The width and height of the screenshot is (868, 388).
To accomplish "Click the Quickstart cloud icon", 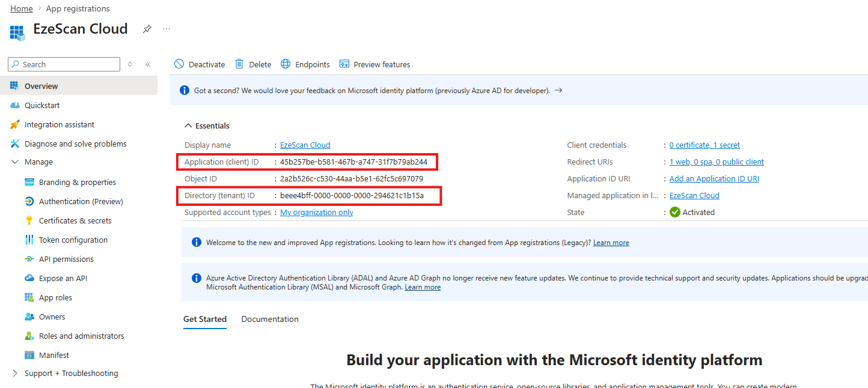I will point(15,105).
